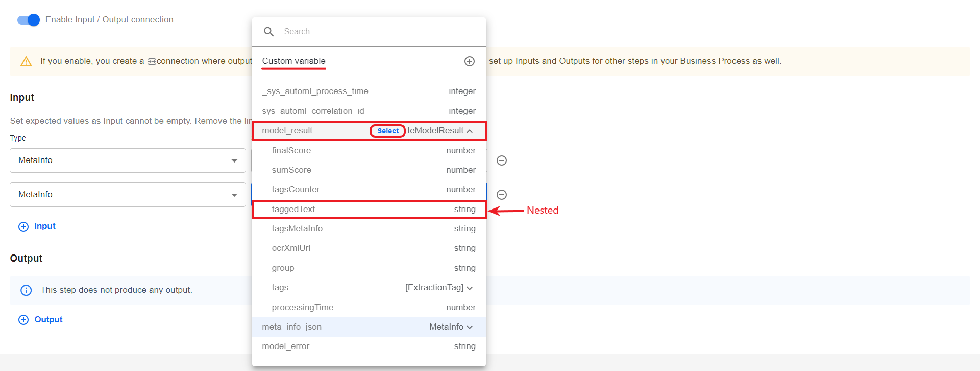Pick group string field
Screen dimensions: 980x371
pyautogui.click(x=369, y=268)
